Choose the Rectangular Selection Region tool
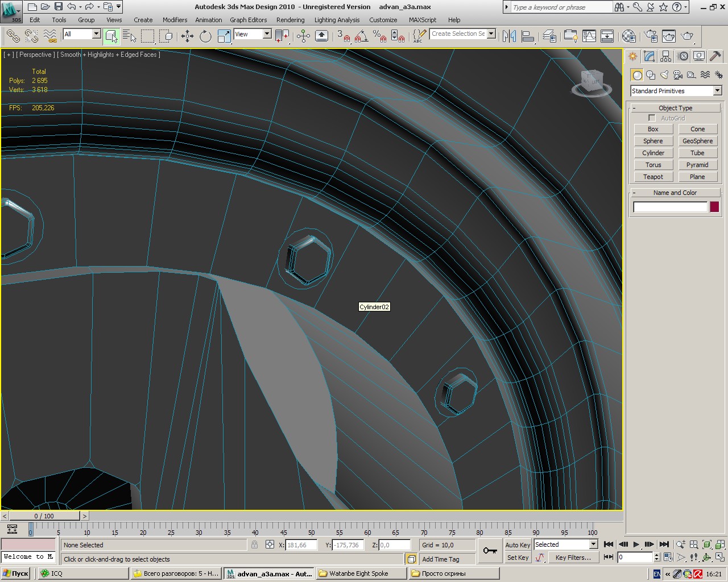This screenshot has height=582, width=728. 148,36
